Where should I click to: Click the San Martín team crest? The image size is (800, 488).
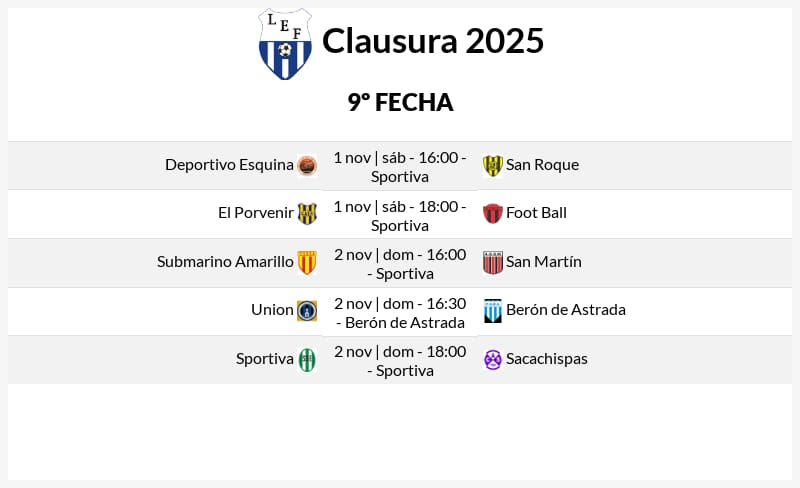pyautogui.click(x=493, y=262)
